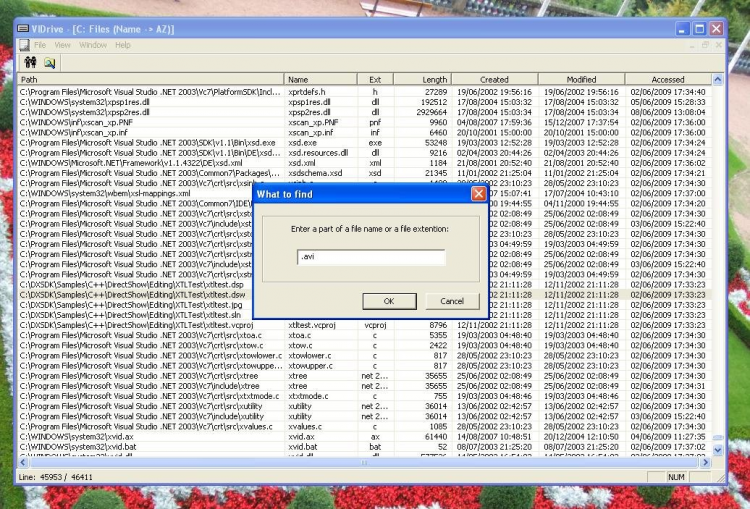Click the vertical scrollbar up arrow
Viewport: 750px width, 509px height.
point(717,79)
